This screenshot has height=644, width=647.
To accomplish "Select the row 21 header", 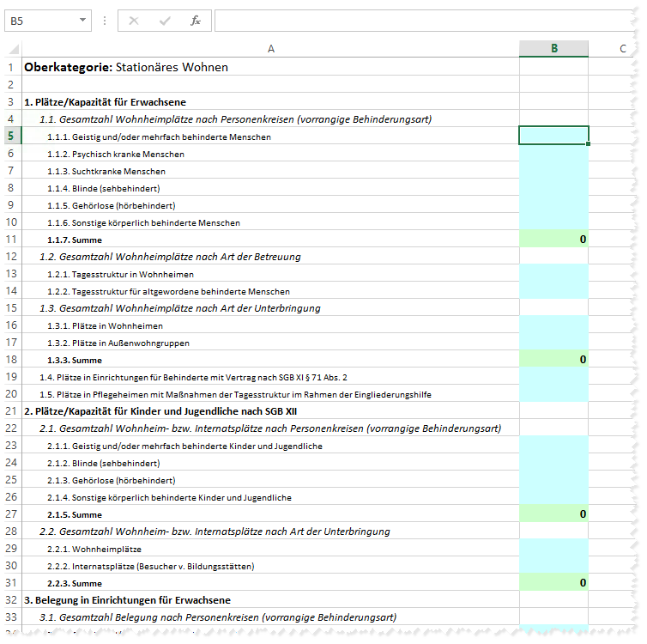I will pyautogui.click(x=11, y=410).
